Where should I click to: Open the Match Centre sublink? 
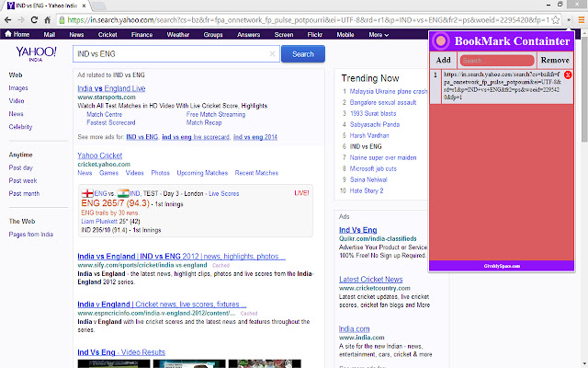[104, 114]
